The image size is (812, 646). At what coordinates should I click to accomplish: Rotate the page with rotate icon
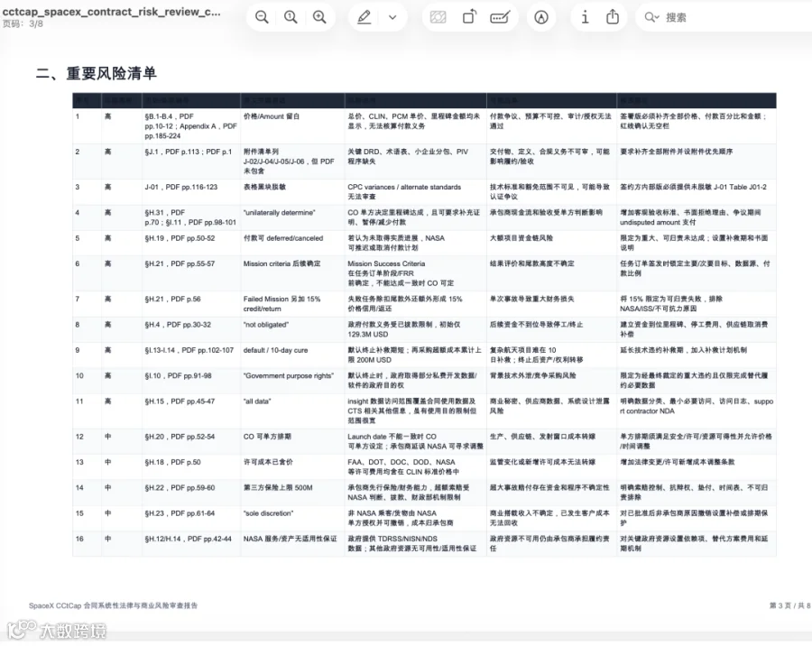click(469, 17)
